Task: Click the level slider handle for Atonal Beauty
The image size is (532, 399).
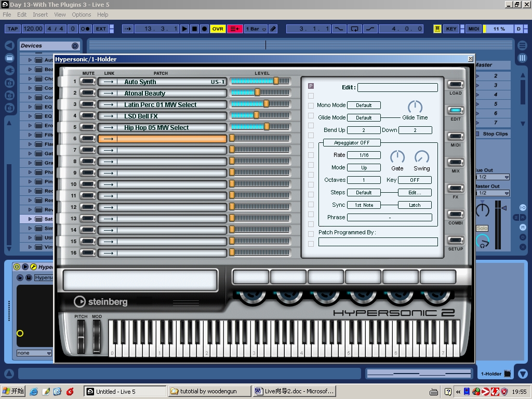Action: point(257,92)
